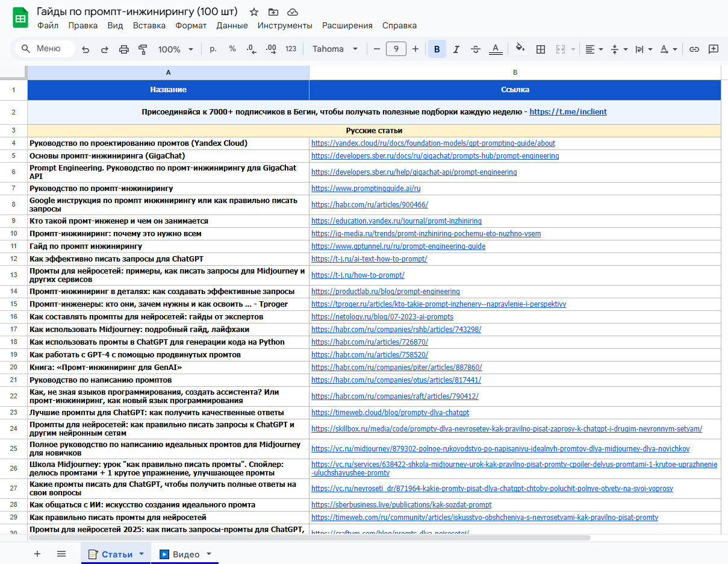Open the borders tool
The height and width of the screenshot is (564, 728).
541,49
